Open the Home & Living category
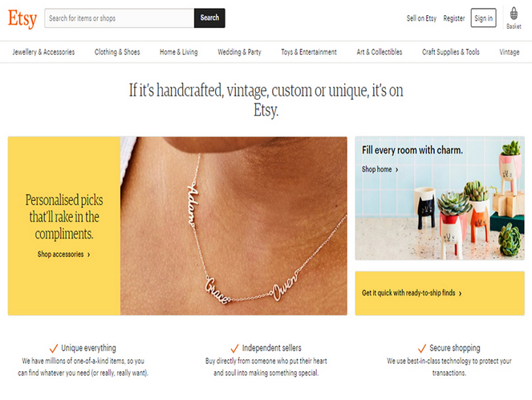 pyautogui.click(x=178, y=52)
